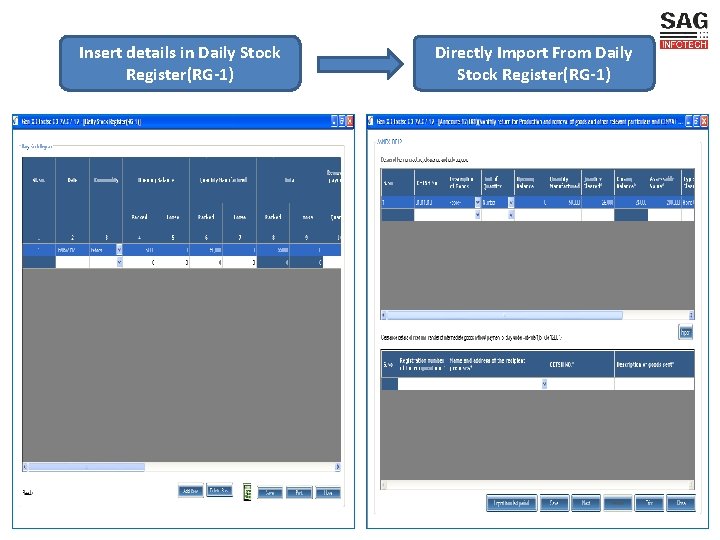Click Delete Row in Daily Stock Register
Viewport: 720px width, 540px height.
point(219,490)
